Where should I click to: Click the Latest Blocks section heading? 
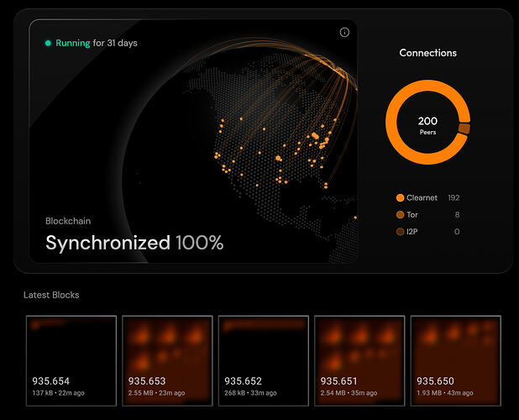(52, 295)
